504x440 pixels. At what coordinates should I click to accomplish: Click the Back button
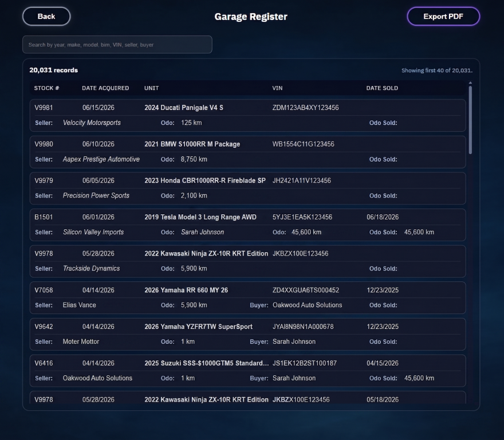click(x=46, y=16)
